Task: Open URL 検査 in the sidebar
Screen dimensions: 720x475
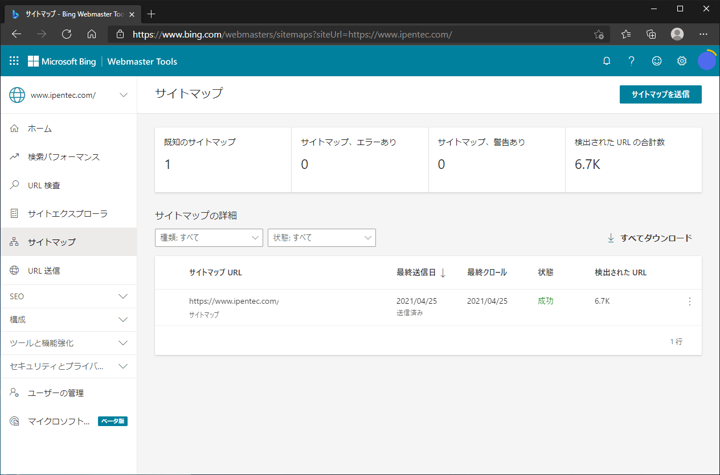Action: pos(69,185)
